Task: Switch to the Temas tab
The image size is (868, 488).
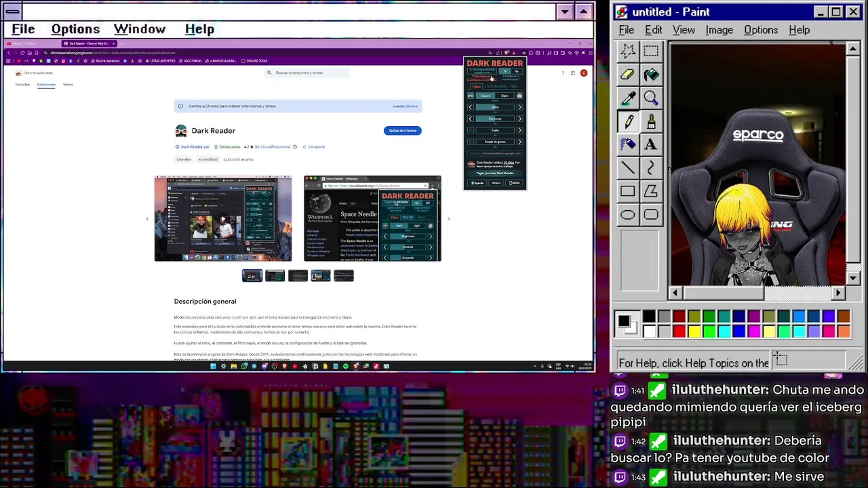Action: click(68, 85)
